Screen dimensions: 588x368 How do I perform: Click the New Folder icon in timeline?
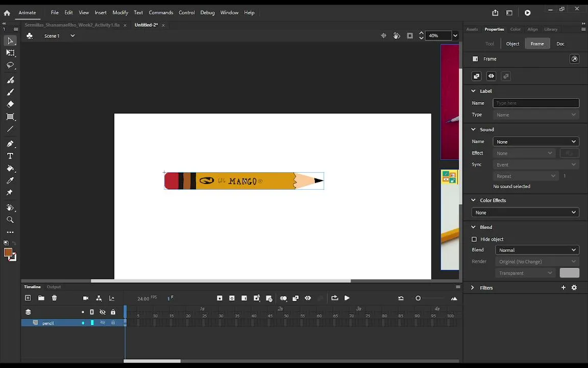[41, 298]
